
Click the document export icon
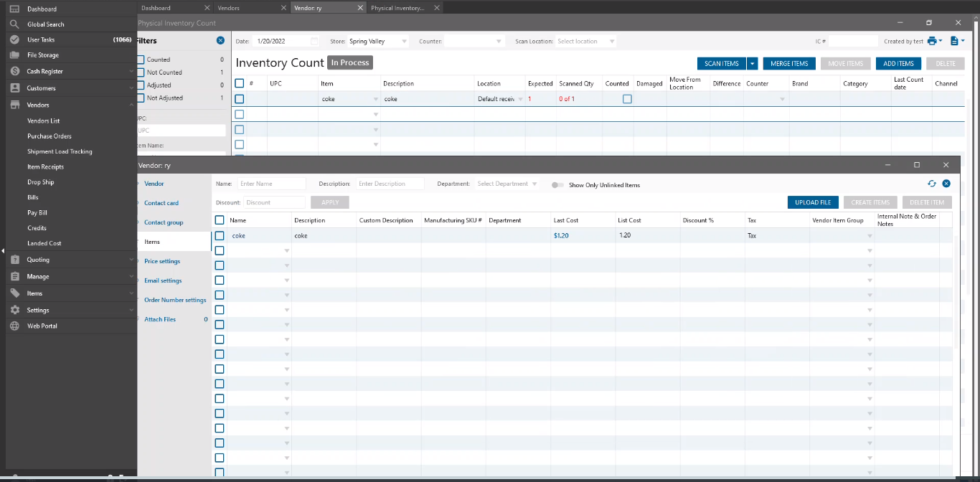coord(955,42)
